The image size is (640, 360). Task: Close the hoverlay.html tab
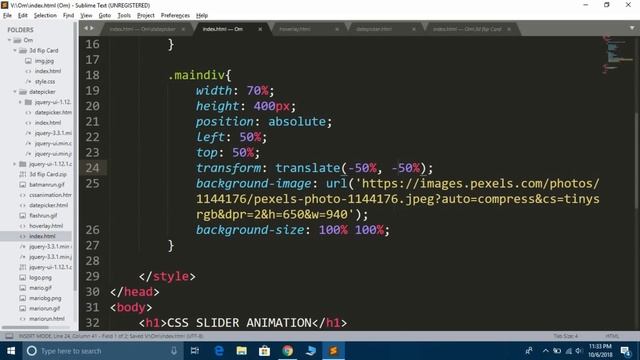(x=337, y=29)
